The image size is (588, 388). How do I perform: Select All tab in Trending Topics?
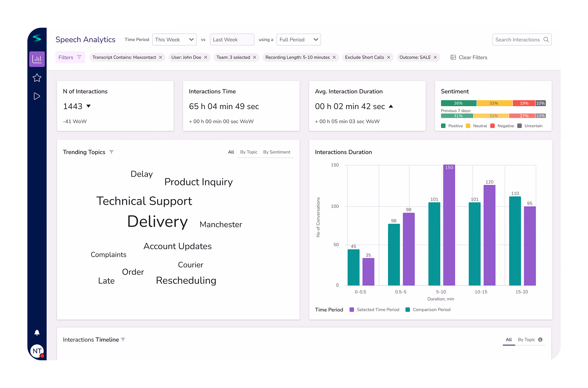coord(231,152)
